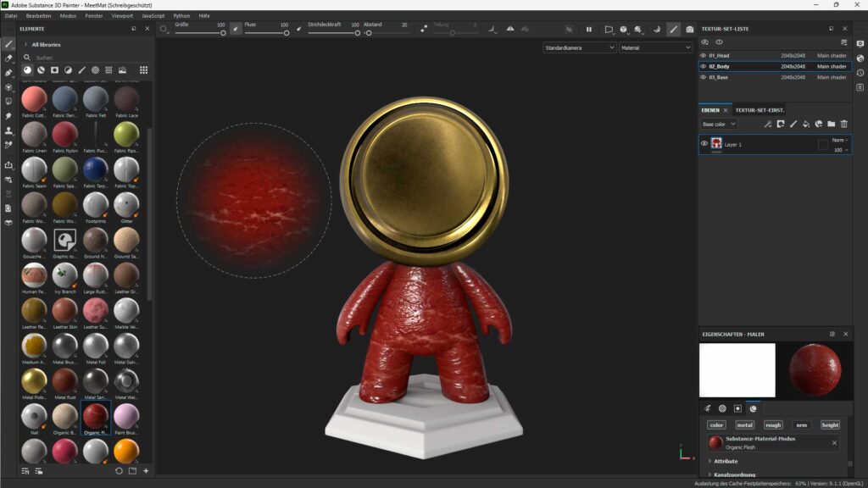Open Layer 1 opacity 100 dropdown

click(841, 150)
